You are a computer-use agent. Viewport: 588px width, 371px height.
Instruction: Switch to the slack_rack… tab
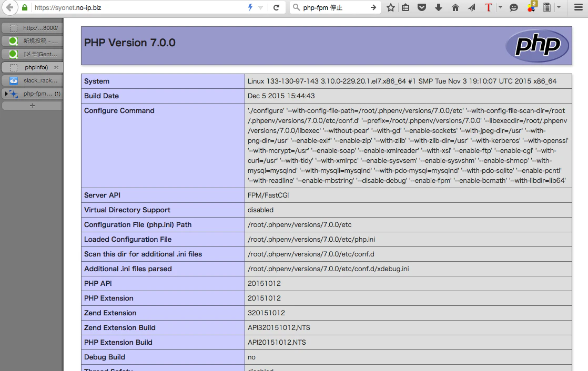click(32, 80)
